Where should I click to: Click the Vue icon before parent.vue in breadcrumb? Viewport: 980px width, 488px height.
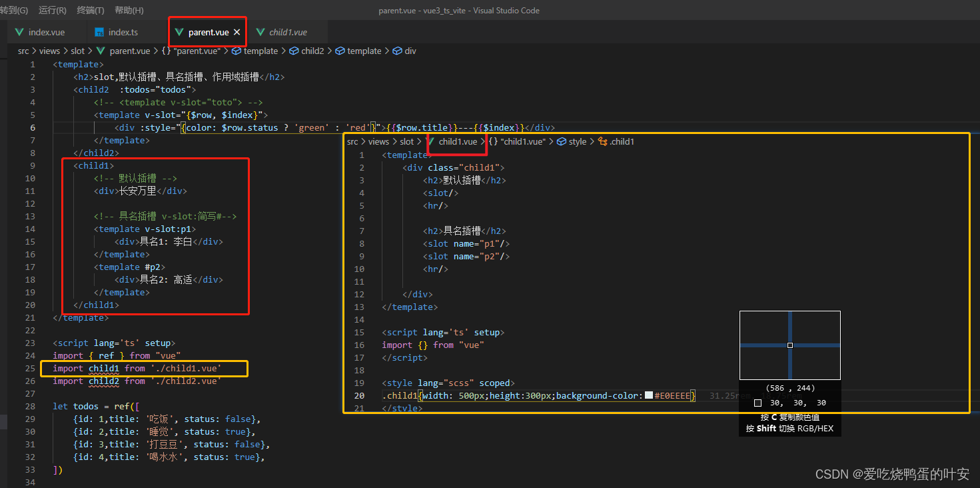coord(101,51)
